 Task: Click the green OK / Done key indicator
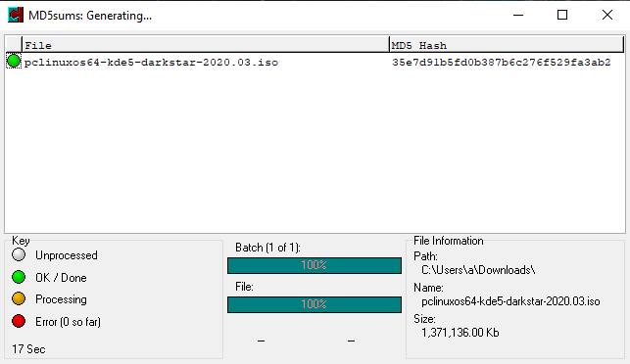[x=19, y=277]
